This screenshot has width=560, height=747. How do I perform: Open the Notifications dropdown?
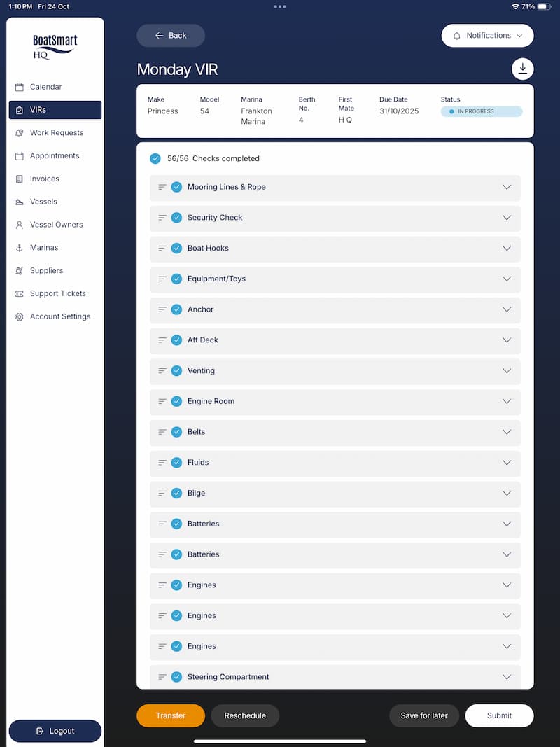coord(487,36)
